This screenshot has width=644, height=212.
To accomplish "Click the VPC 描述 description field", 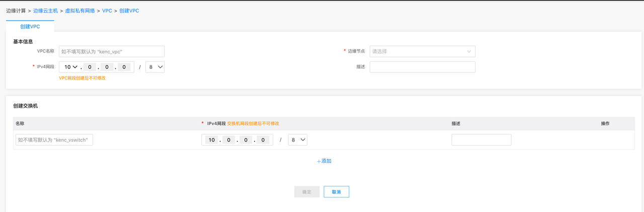I will [x=422, y=67].
